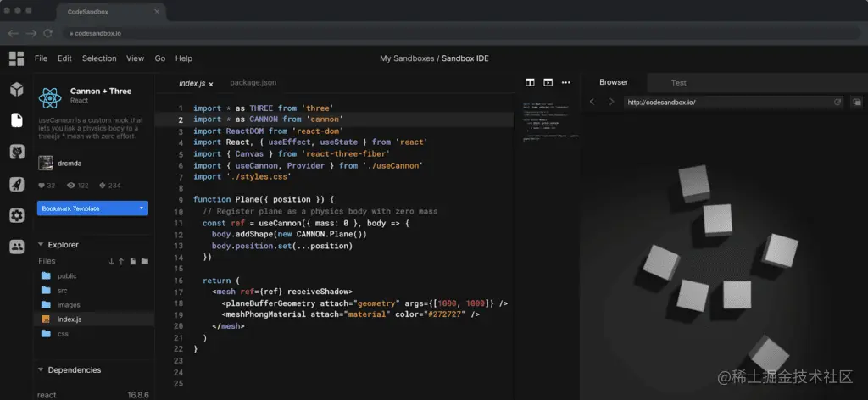The height and width of the screenshot is (400, 868).
Task: Click the Bookmark Template button
Action: click(x=92, y=208)
